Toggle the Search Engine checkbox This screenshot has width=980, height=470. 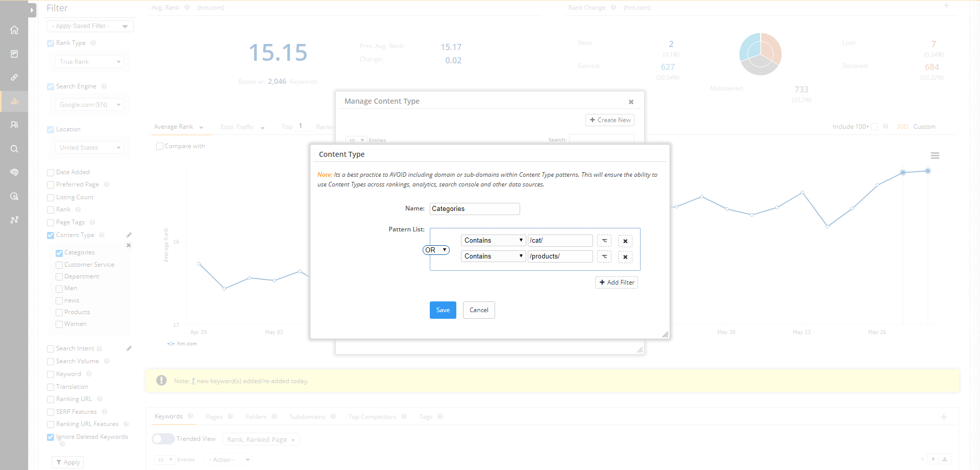(x=51, y=87)
